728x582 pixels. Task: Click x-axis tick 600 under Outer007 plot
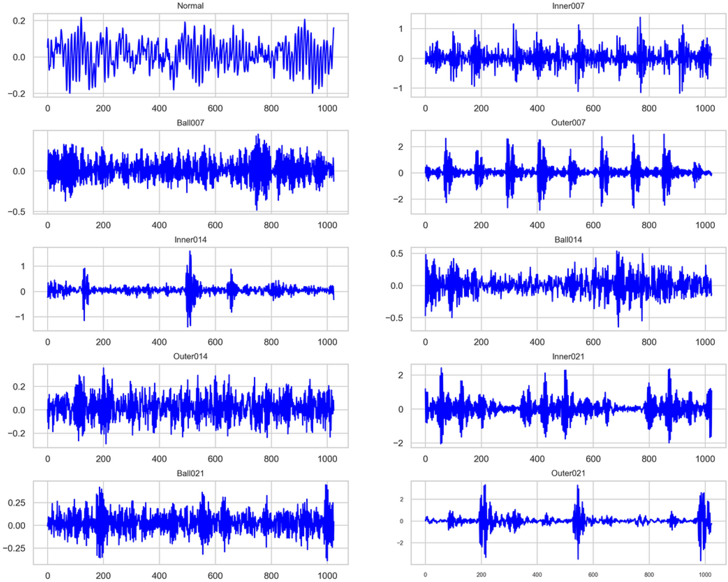[593, 225]
